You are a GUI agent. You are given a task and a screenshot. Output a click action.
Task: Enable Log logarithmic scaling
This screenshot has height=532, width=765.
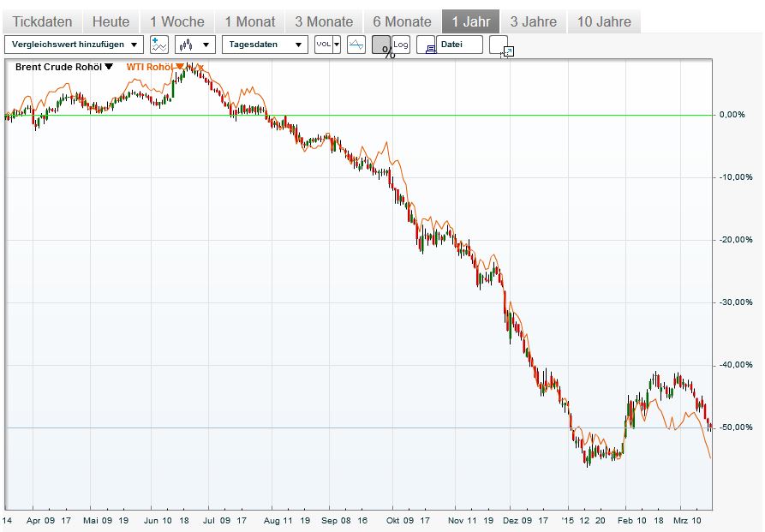[x=400, y=44]
